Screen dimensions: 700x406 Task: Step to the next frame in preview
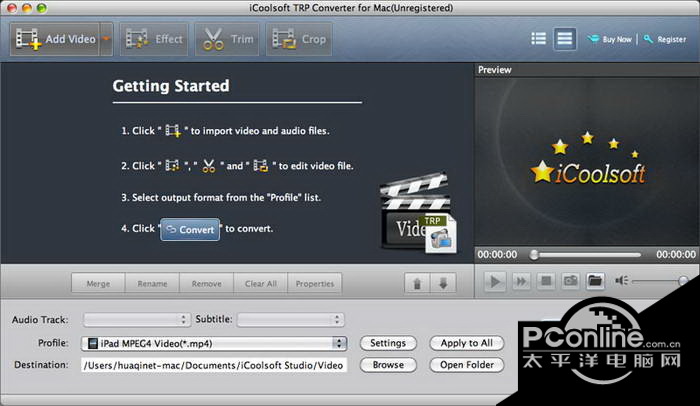(521, 281)
